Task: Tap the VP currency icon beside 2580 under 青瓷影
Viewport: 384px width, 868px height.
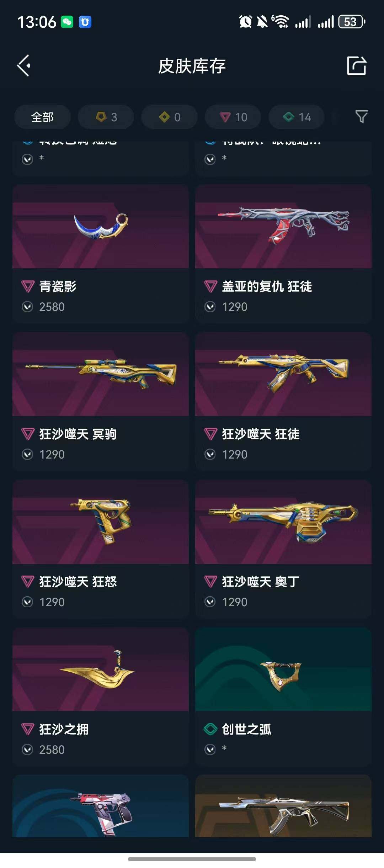Action: (27, 307)
